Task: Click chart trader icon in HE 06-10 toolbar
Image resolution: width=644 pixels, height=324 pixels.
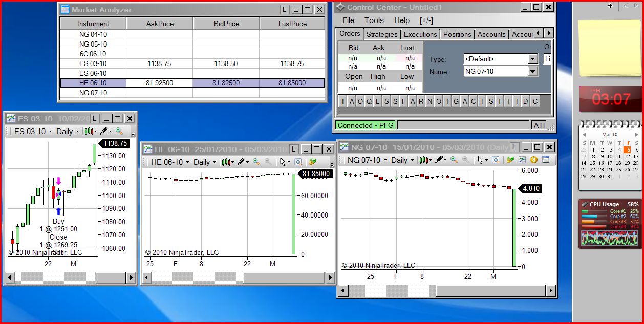Action: 312,162
